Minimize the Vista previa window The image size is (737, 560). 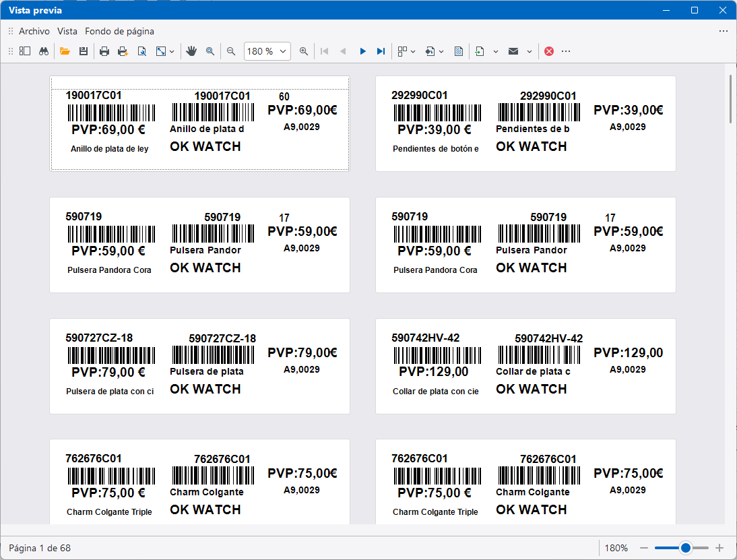[x=666, y=10]
